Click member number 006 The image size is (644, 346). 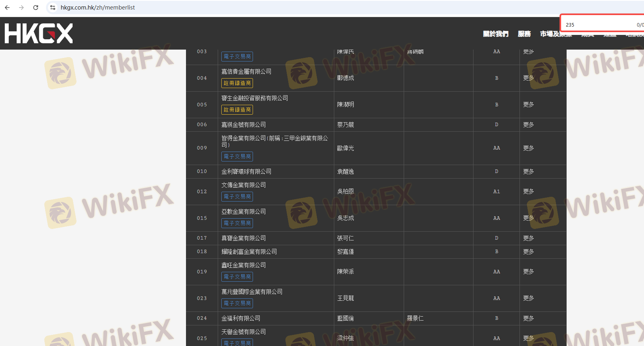(x=202, y=125)
